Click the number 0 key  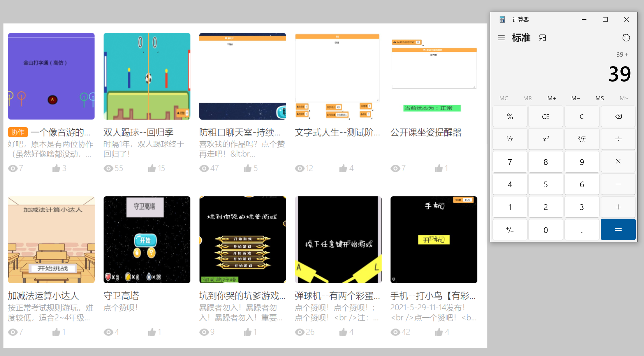pos(546,230)
